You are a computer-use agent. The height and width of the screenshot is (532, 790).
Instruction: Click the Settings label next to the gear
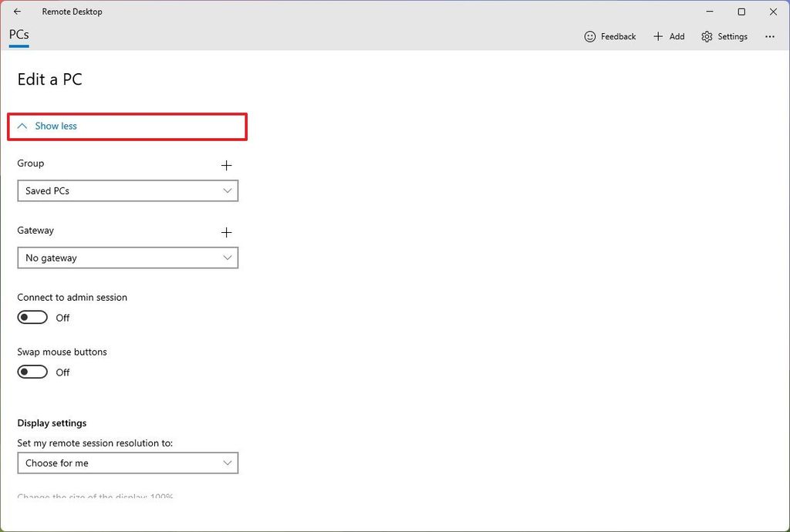[x=731, y=36]
